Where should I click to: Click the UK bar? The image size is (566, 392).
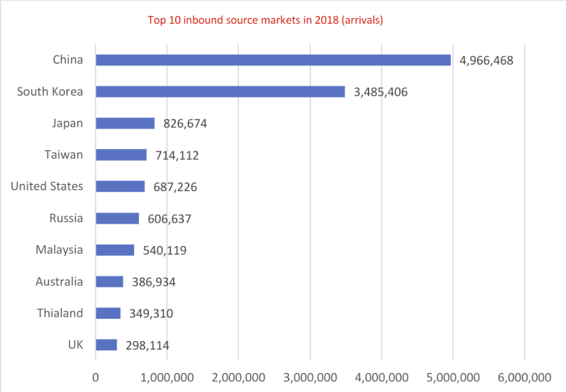pos(106,344)
